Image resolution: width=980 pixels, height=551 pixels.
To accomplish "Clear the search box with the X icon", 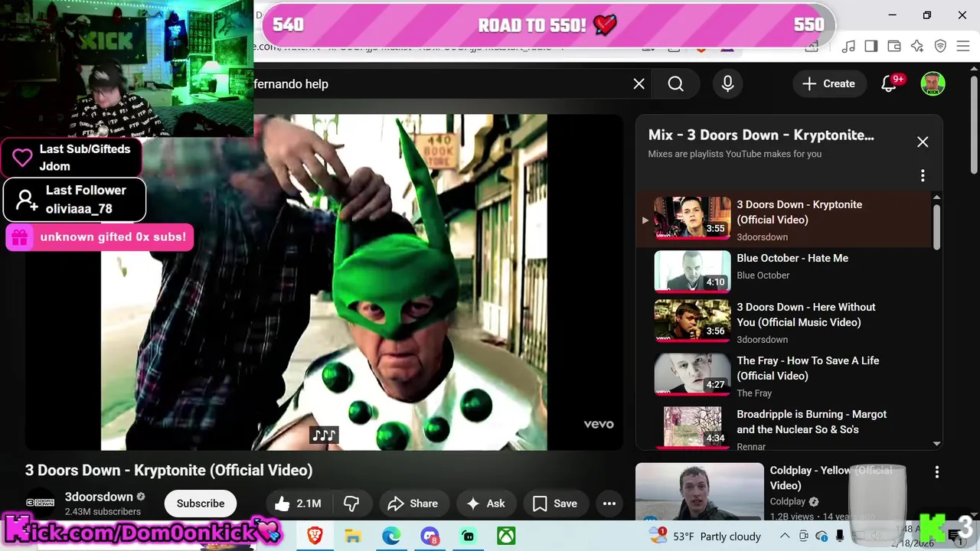I will [639, 84].
